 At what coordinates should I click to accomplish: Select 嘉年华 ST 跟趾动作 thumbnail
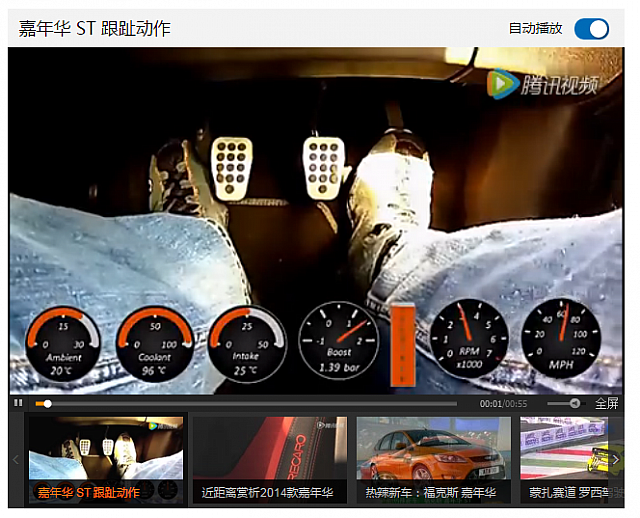pyautogui.click(x=106, y=460)
